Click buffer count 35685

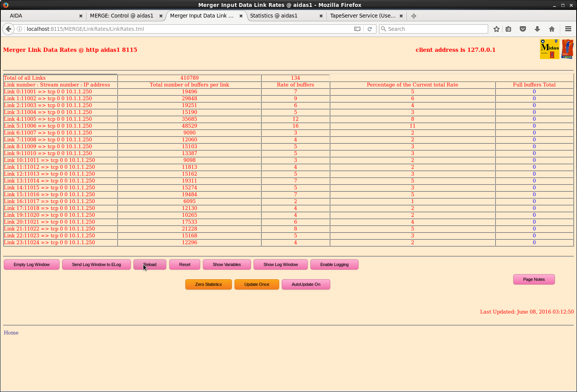[190, 119]
